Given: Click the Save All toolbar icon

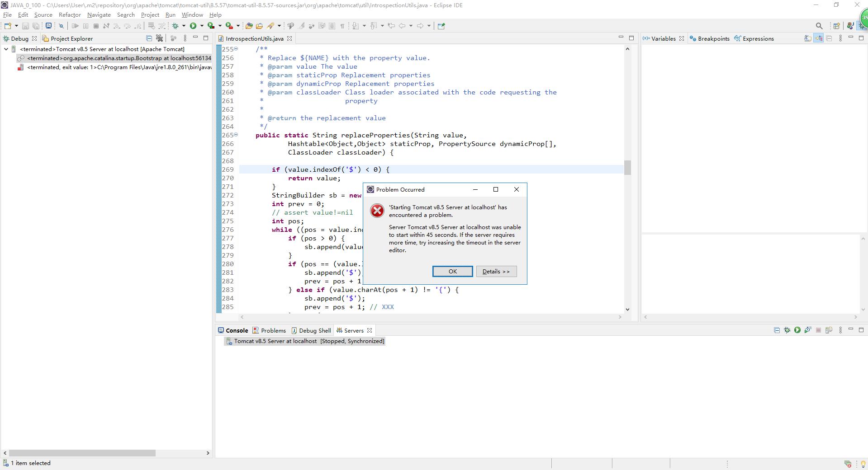Looking at the screenshot, I should 36,26.
